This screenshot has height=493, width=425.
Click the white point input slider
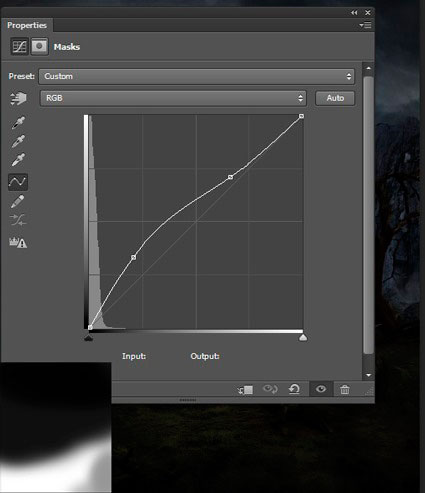(x=303, y=338)
